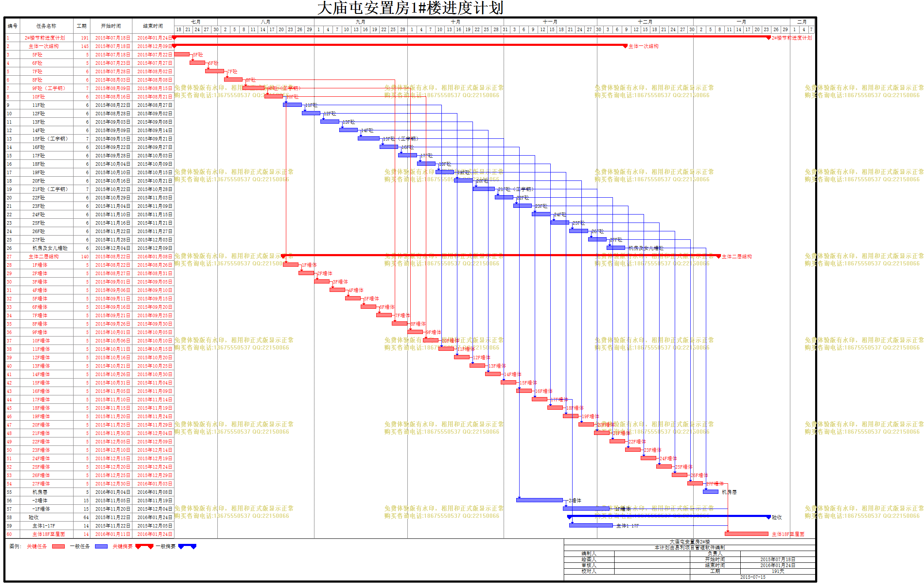Click the blue summary bar labeled 验收

(x=669, y=517)
